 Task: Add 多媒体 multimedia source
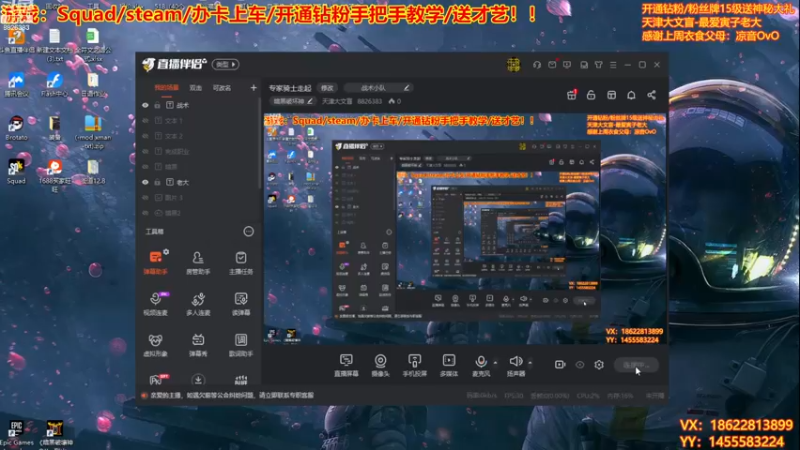[x=449, y=365]
